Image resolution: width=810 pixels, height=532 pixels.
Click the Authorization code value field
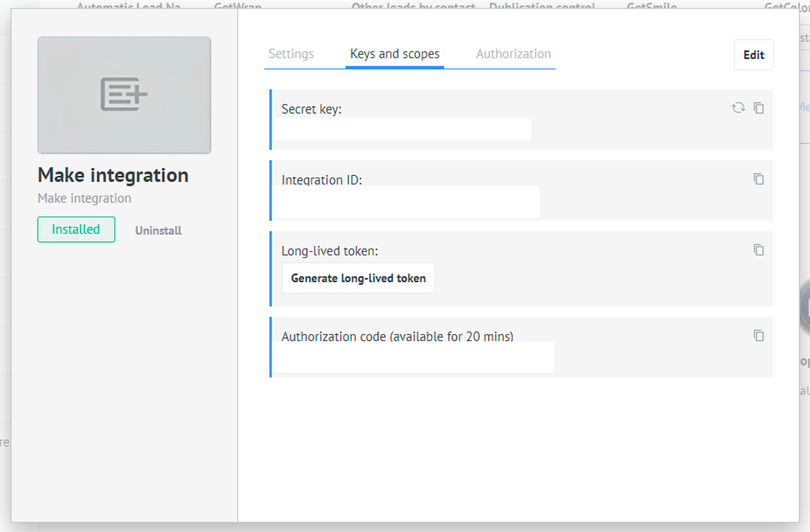(x=414, y=357)
